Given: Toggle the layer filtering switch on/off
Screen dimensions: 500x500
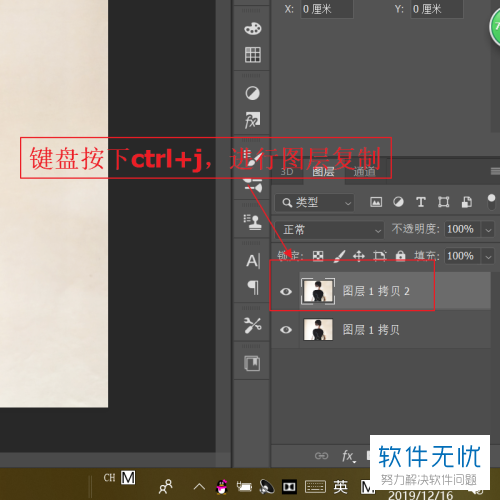Looking at the screenshot, I should [x=491, y=202].
